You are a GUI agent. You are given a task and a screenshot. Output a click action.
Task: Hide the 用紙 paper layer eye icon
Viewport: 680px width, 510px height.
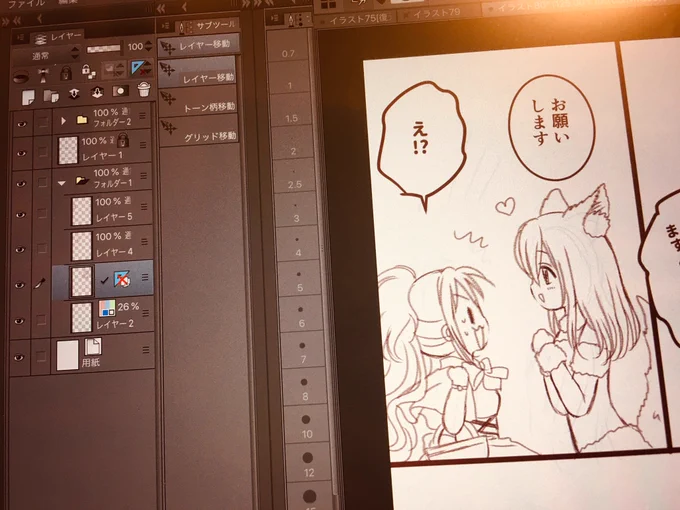(x=19, y=357)
